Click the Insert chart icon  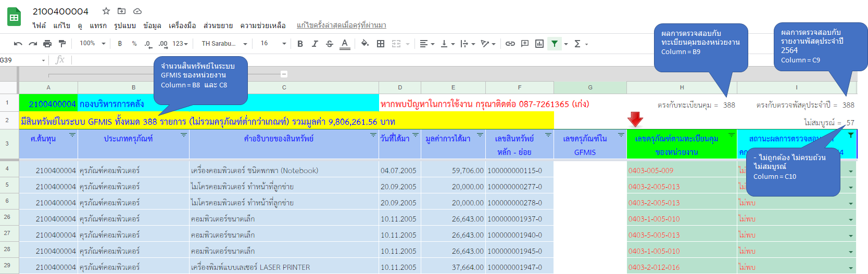[x=539, y=44]
